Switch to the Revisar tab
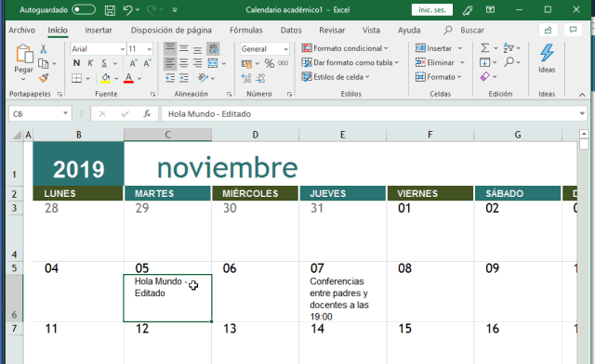The width and height of the screenshot is (595, 364). 332,31
